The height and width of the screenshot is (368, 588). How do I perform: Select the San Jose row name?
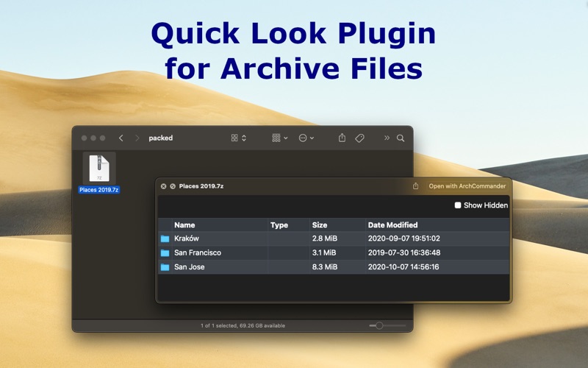tap(190, 267)
